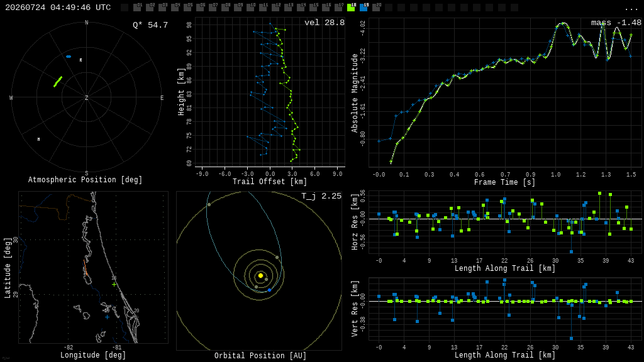The image size is (644, 362).
Task: Open the three-dot overflow menu
Action: 631,9
